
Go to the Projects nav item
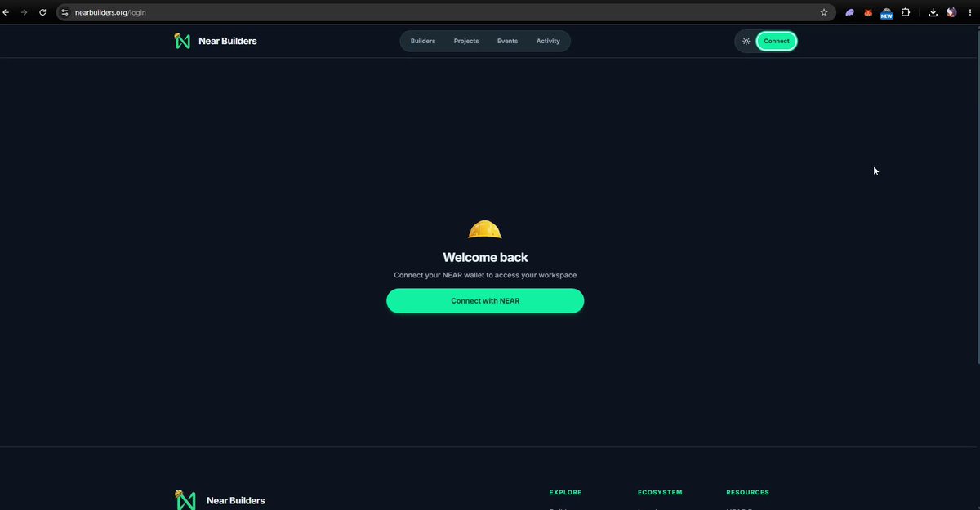click(466, 41)
